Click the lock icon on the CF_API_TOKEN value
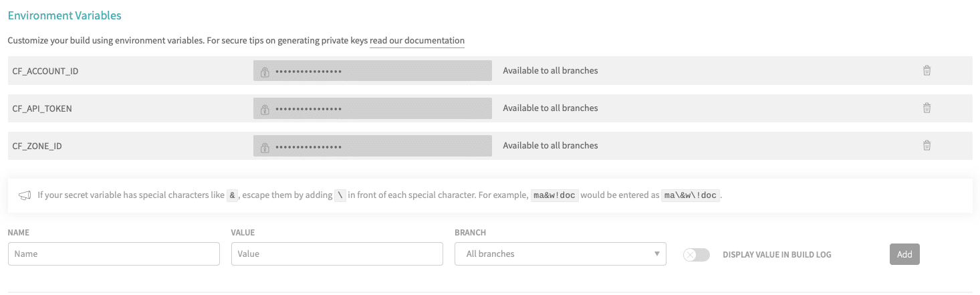The width and height of the screenshot is (980, 295). click(x=265, y=108)
